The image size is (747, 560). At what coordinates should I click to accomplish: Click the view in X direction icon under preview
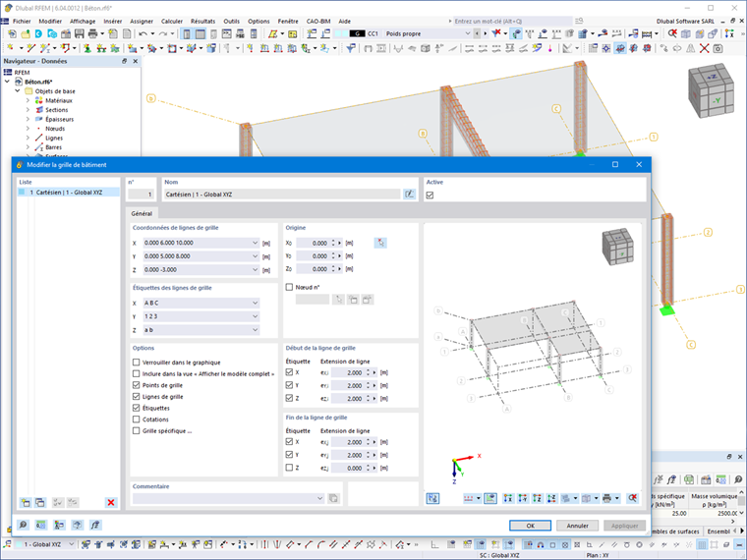pyautogui.click(x=508, y=498)
